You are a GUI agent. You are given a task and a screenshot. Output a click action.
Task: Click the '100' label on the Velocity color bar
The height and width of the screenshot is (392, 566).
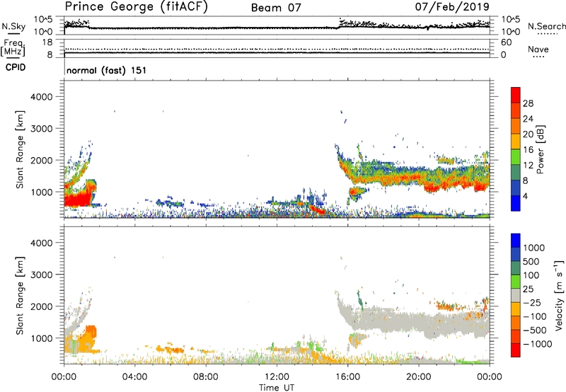(x=531, y=275)
